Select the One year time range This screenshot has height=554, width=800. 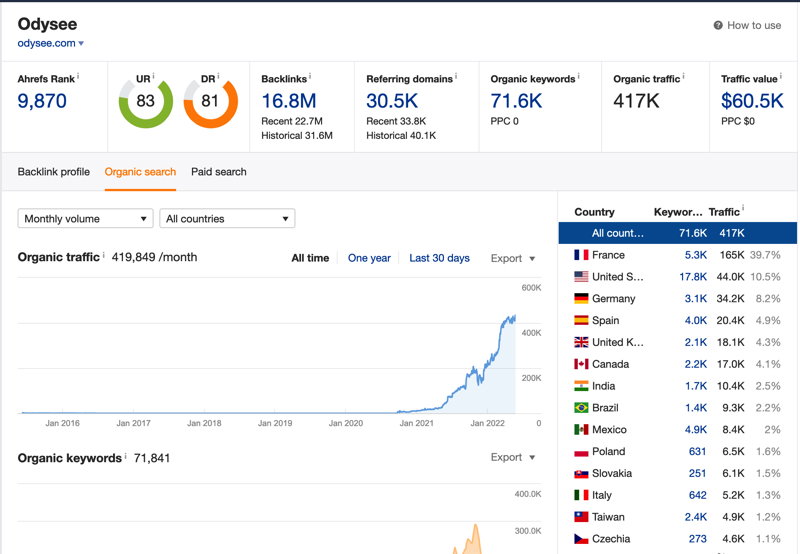coord(369,258)
